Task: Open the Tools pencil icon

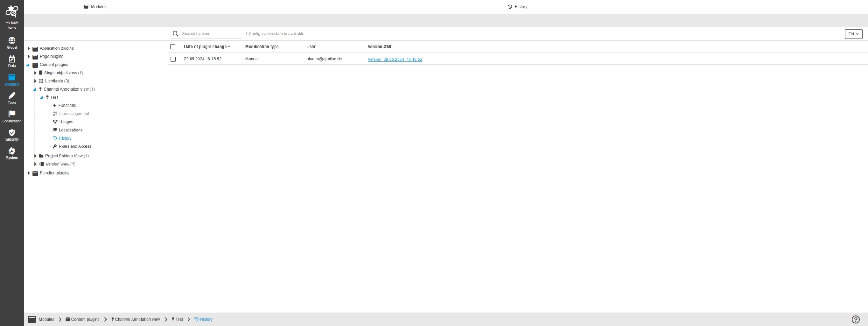Action: point(12,96)
